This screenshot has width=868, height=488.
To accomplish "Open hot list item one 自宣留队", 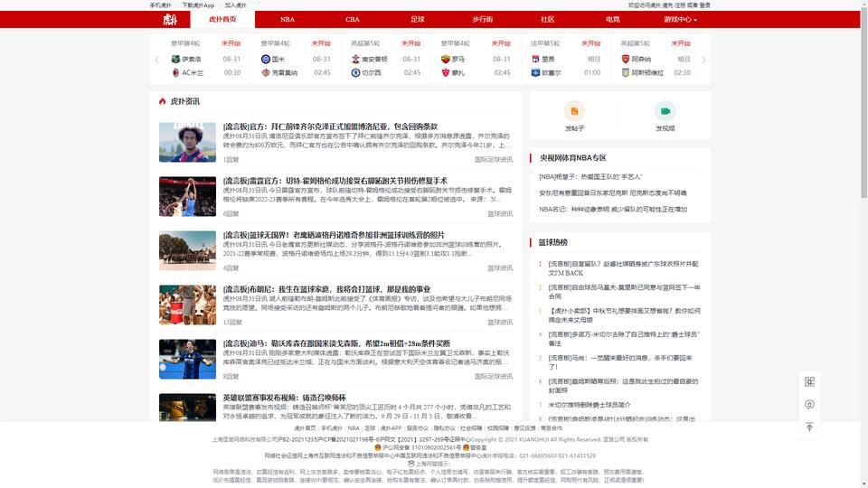I will (623, 268).
